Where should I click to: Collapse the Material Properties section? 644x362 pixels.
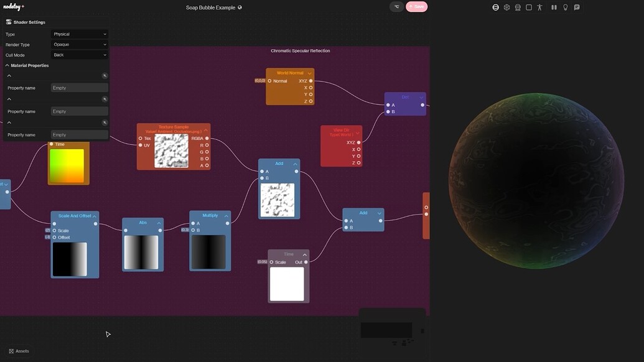coord(7,64)
